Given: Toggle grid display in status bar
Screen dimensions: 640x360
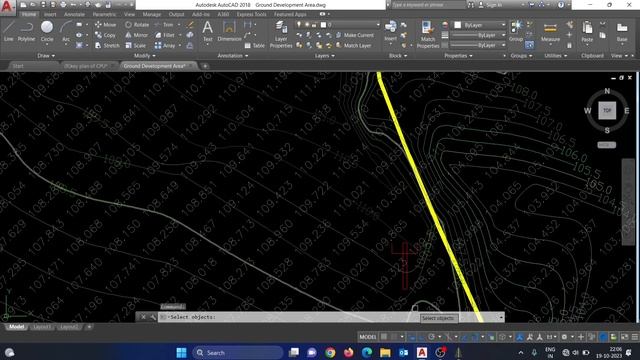Looking at the screenshot, I should click(x=384, y=337).
